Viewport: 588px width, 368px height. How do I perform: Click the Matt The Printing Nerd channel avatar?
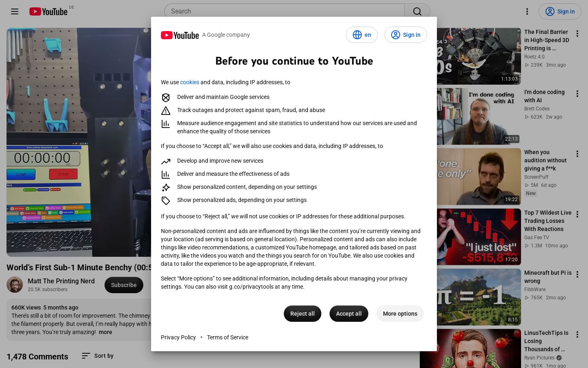click(15, 285)
